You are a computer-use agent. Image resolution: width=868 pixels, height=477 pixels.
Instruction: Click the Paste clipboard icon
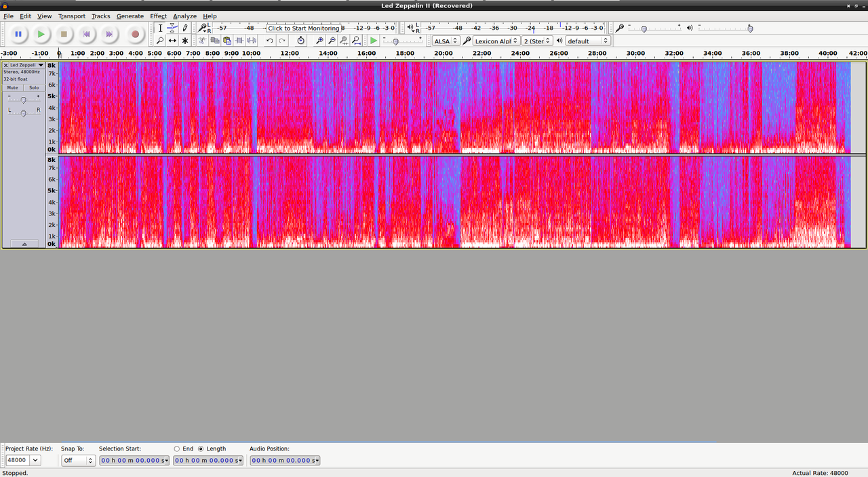click(226, 41)
